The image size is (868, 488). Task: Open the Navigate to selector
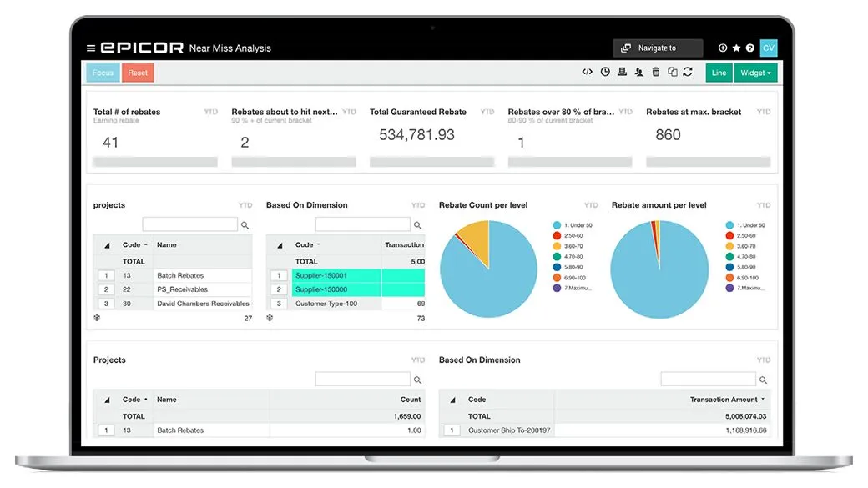tap(658, 48)
